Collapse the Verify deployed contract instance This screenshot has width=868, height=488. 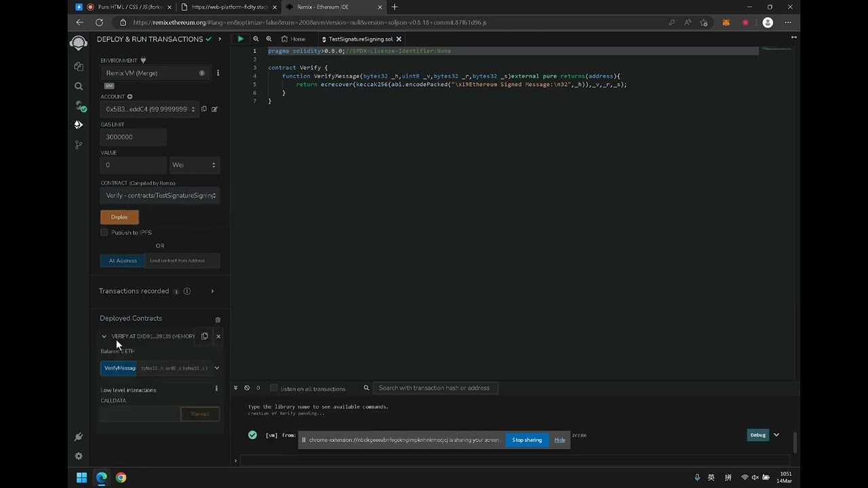coord(104,336)
